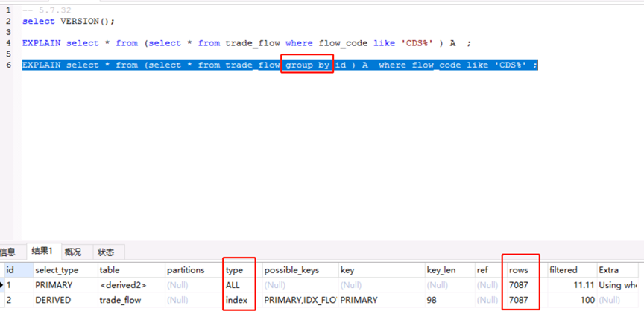Screen dimensions: 644x323
Task: Select the filtered column header
Action: pyautogui.click(x=572, y=270)
